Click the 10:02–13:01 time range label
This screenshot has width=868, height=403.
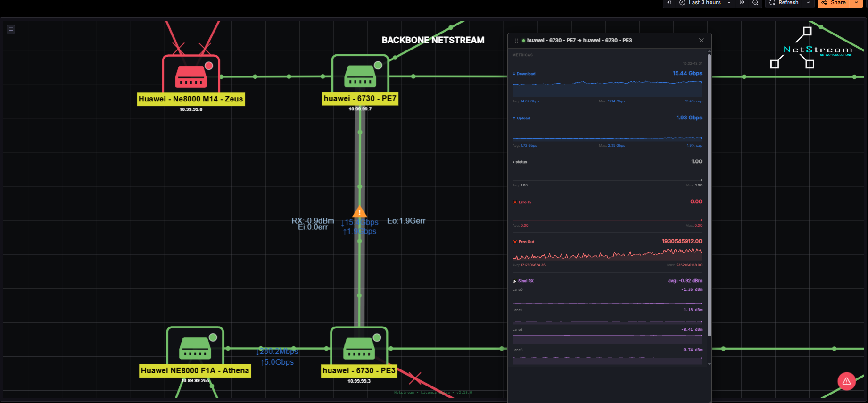coord(693,64)
